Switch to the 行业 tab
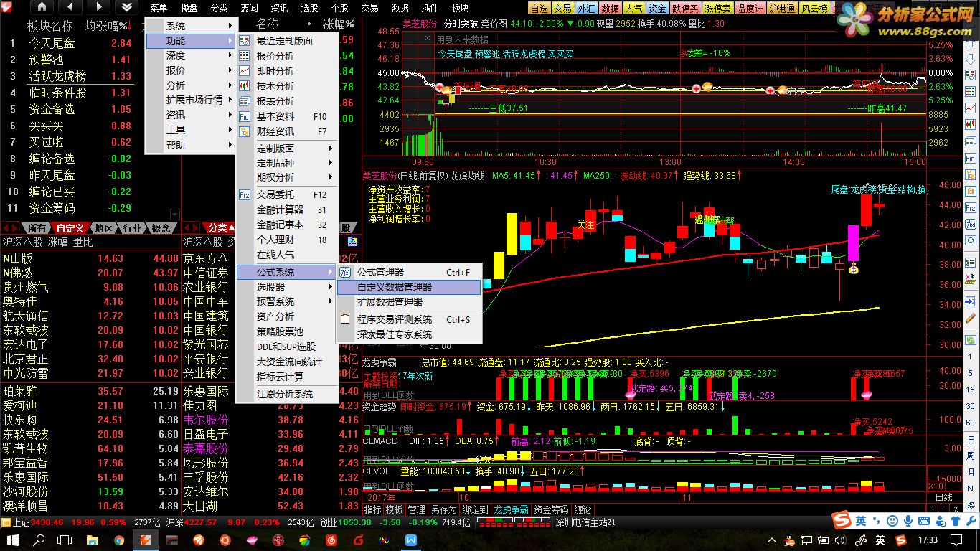This screenshot has width=980, height=551. point(132,228)
